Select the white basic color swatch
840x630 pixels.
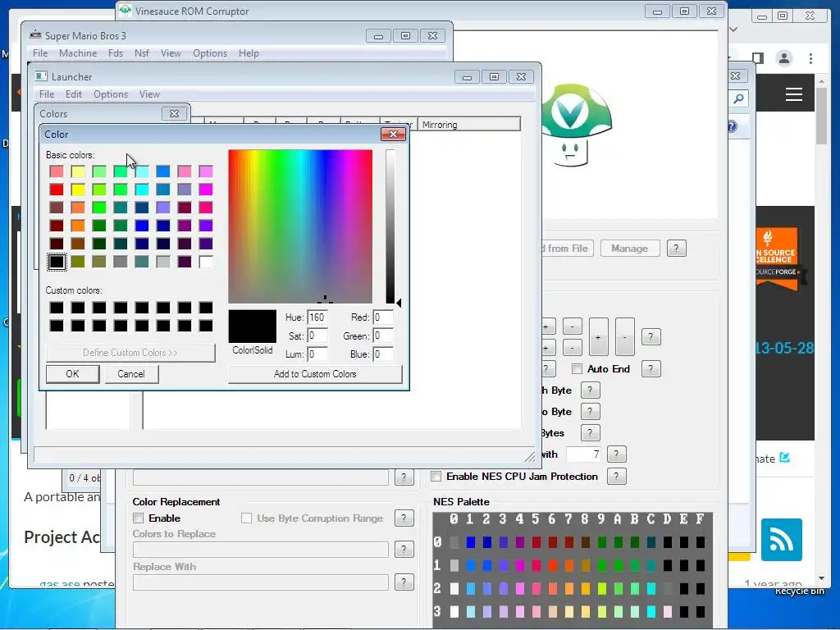click(206, 262)
